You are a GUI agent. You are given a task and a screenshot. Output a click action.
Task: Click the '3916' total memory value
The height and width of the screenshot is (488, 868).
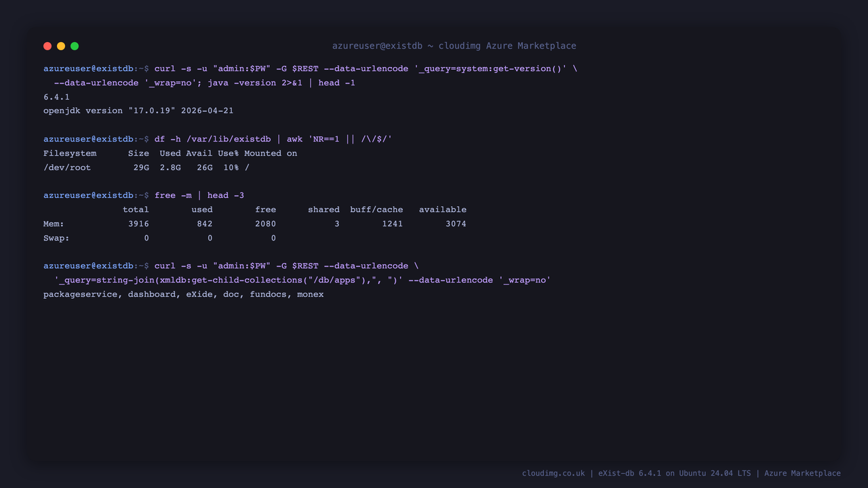tap(138, 224)
